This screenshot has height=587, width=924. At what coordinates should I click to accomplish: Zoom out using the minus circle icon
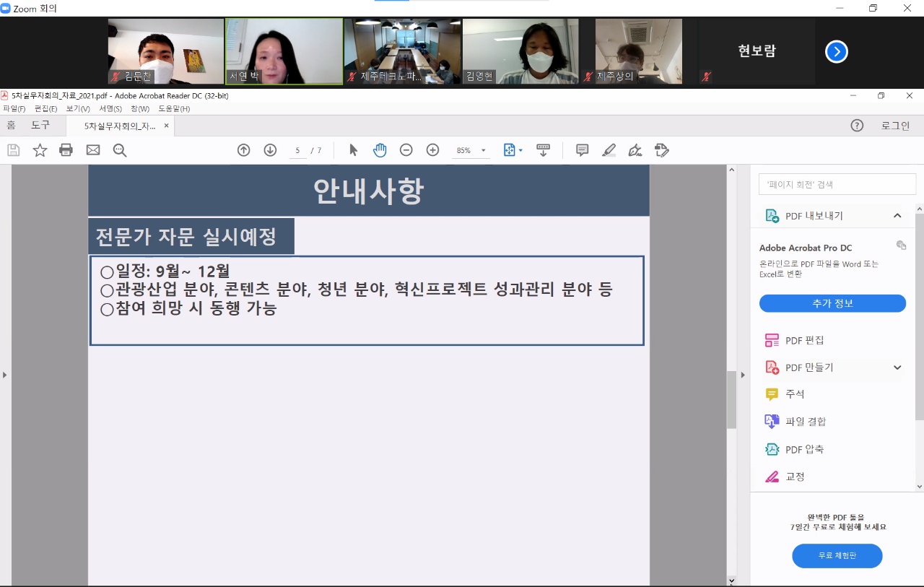406,150
